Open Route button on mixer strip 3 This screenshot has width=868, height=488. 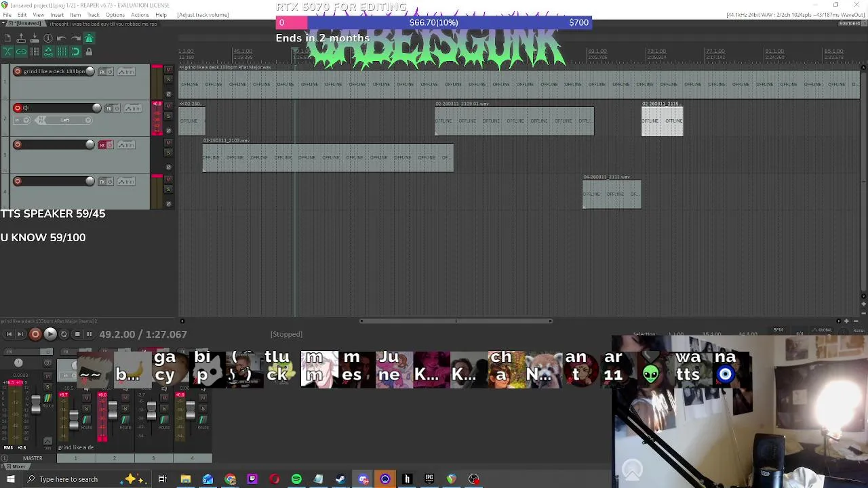point(163,422)
